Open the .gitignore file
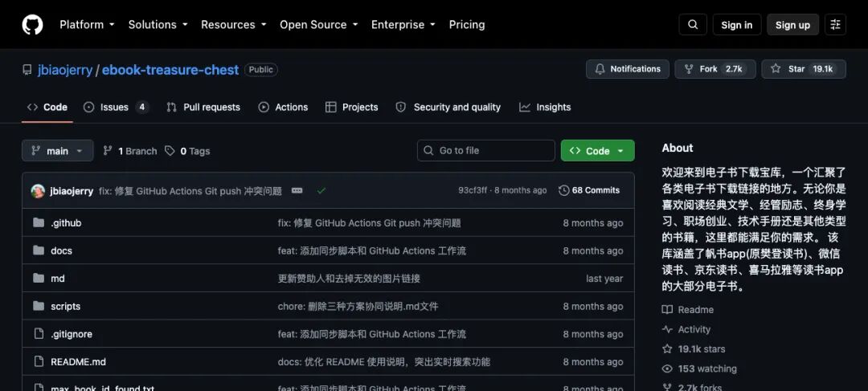Screen dimensions: 868x391 (72, 334)
